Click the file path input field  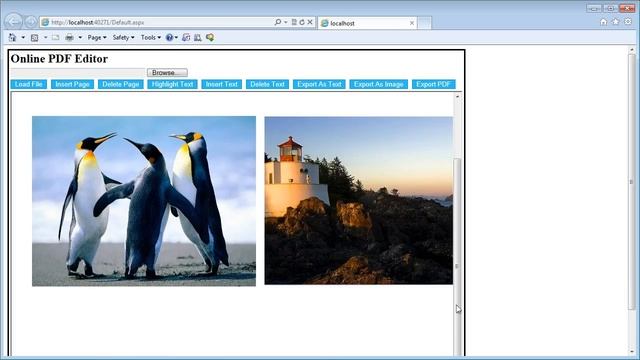click(x=78, y=73)
